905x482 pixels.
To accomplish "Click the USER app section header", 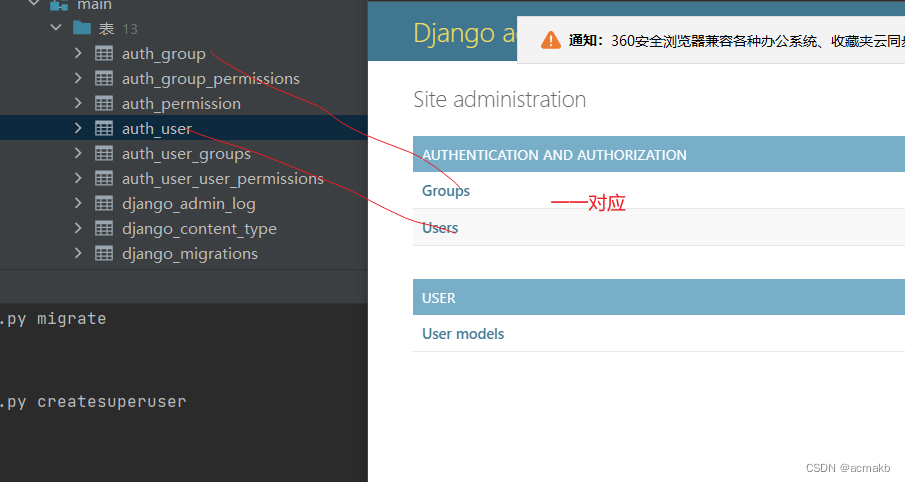I will (x=439, y=298).
